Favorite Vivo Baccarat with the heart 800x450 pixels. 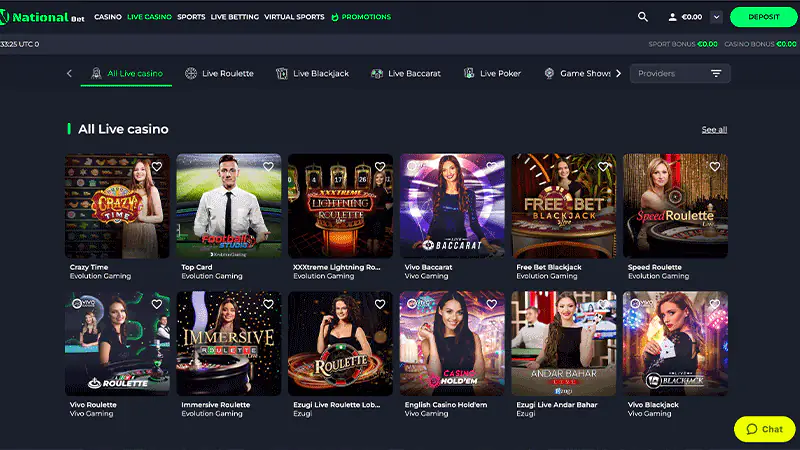pyautogui.click(x=491, y=166)
